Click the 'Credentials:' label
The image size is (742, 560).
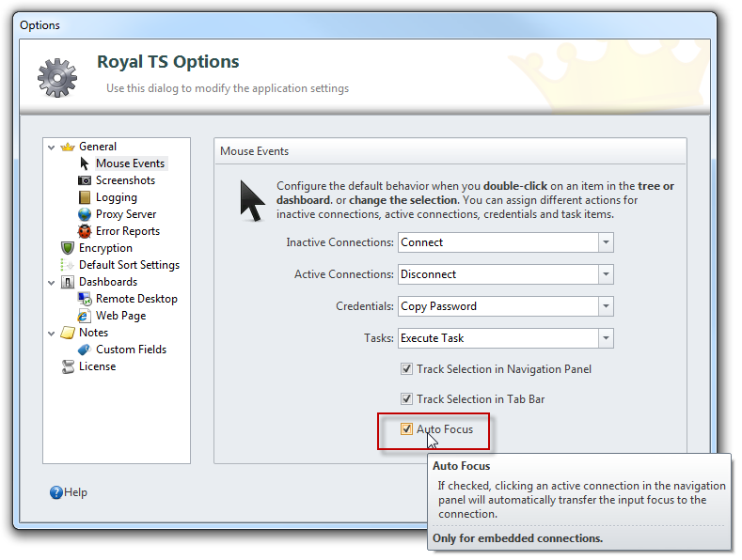click(365, 306)
